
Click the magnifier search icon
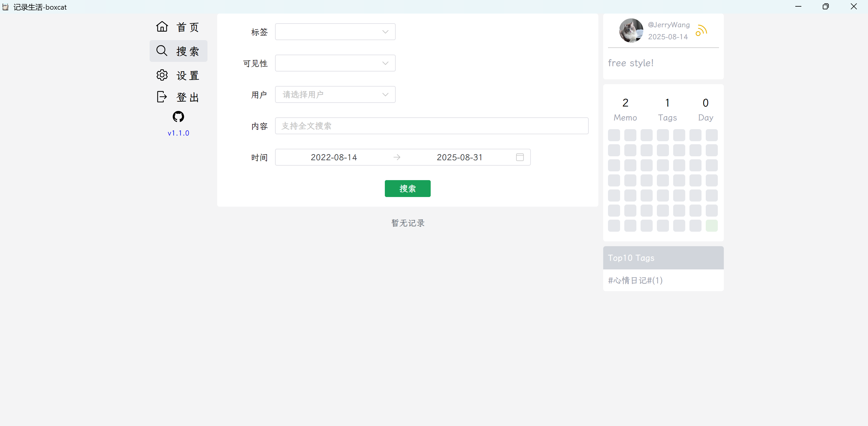(x=162, y=51)
